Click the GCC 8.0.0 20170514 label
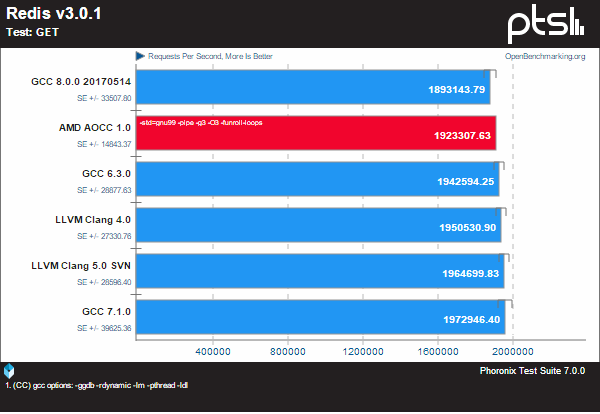The width and height of the screenshot is (600, 414). click(x=81, y=81)
